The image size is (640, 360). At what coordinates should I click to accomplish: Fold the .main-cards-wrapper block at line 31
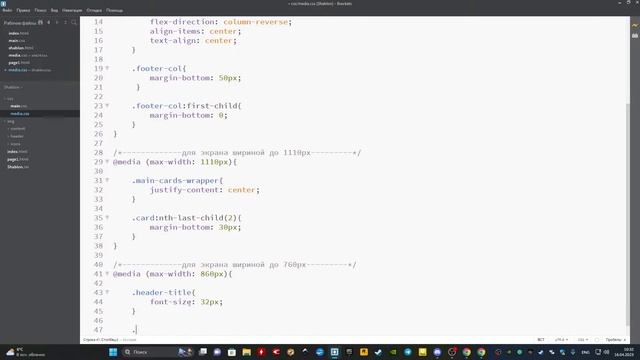click(107, 180)
